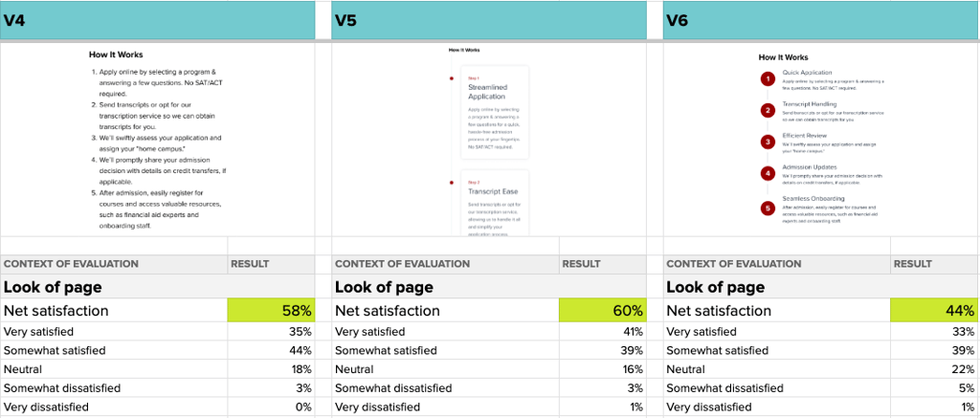980x418 pixels.
Task: Click step 1 circle in V6 preview
Action: click(x=768, y=79)
